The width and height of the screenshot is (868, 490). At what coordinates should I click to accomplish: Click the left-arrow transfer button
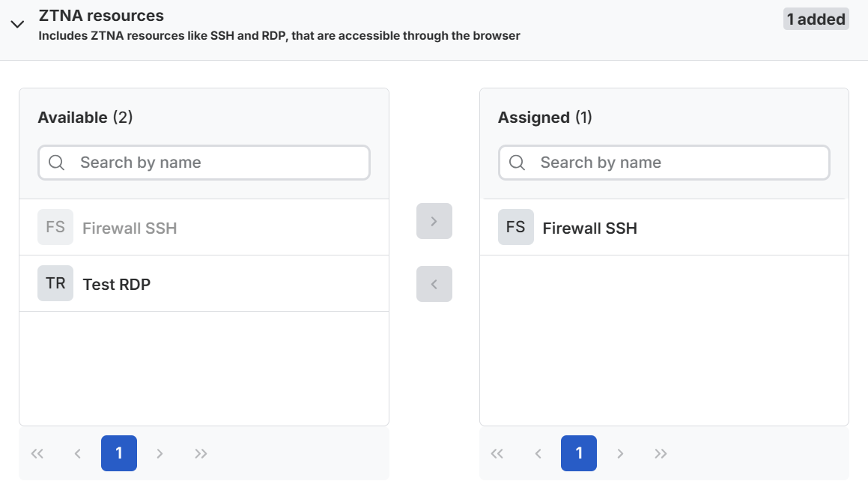[x=434, y=283]
